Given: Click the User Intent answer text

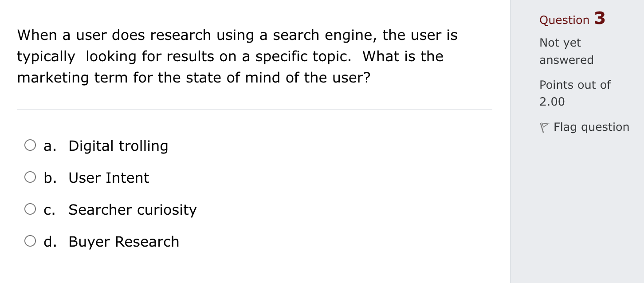Looking at the screenshot, I should (x=108, y=178).
